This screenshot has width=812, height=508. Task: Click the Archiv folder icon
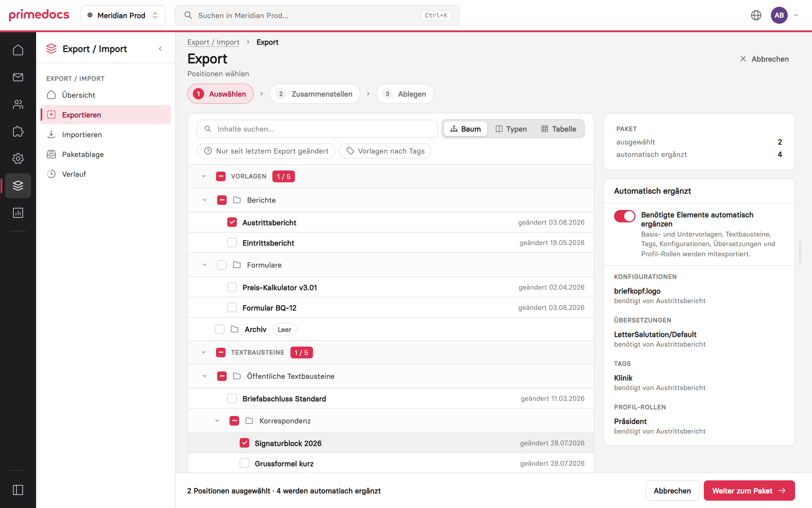[235, 329]
